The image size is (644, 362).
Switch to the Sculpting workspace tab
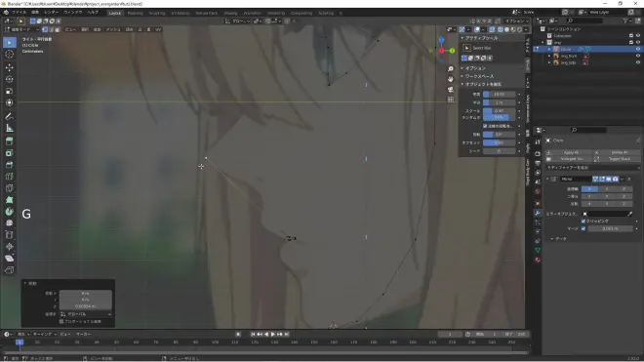157,13
